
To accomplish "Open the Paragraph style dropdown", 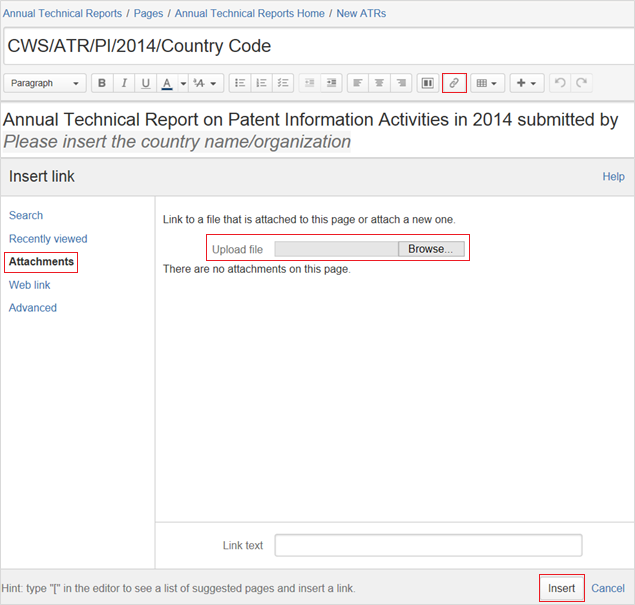I will pos(46,83).
